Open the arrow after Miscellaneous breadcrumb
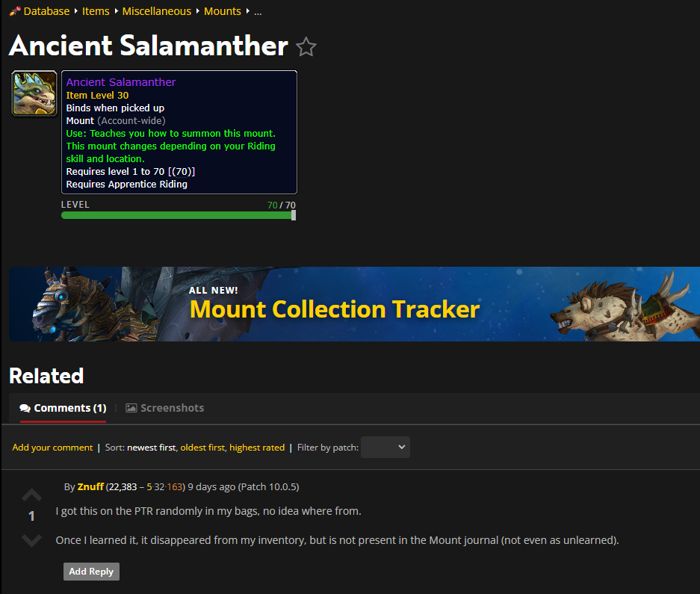This screenshot has width=700, height=594. tap(198, 10)
